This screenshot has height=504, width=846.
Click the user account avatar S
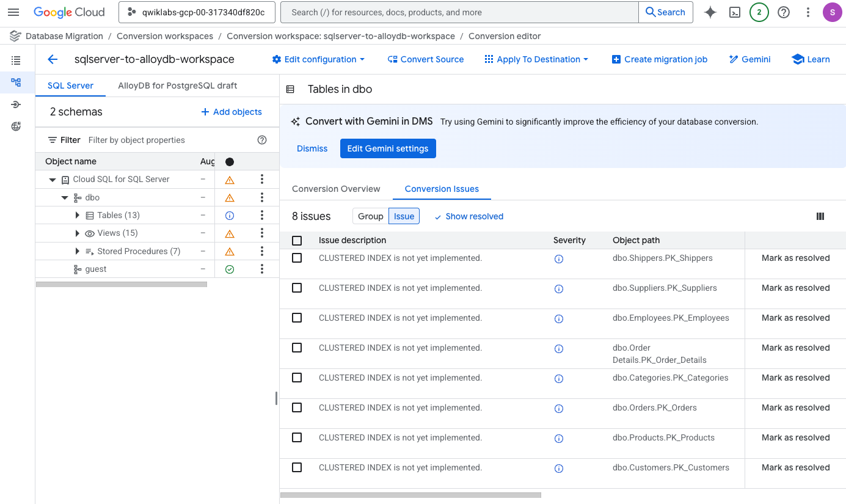[x=832, y=12]
